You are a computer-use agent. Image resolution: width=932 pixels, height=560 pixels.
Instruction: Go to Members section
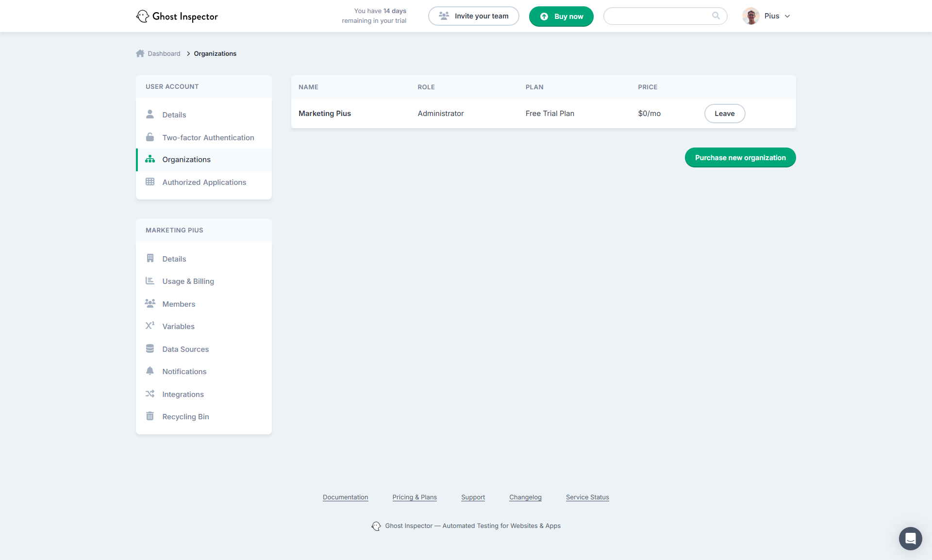tap(179, 304)
